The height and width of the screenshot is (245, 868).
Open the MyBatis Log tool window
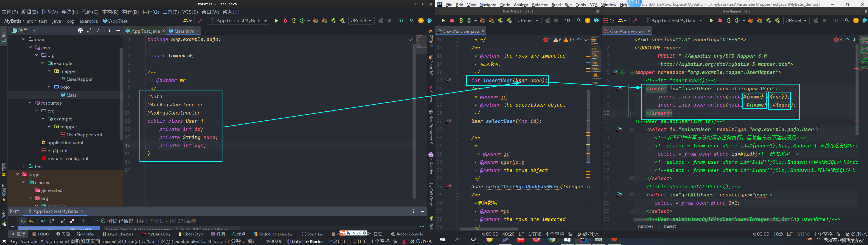tap(156, 234)
